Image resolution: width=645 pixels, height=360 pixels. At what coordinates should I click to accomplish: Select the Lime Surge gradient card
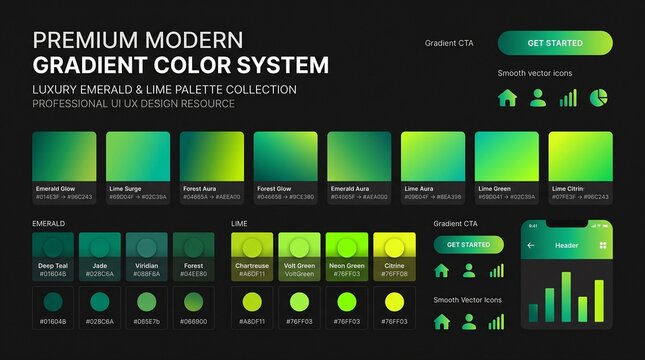click(138, 167)
